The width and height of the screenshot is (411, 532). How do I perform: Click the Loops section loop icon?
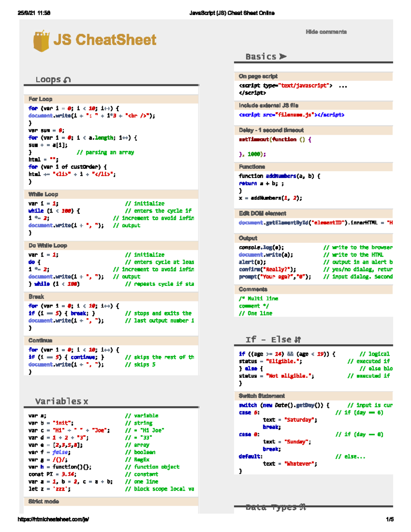pyautogui.click(x=67, y=79)
